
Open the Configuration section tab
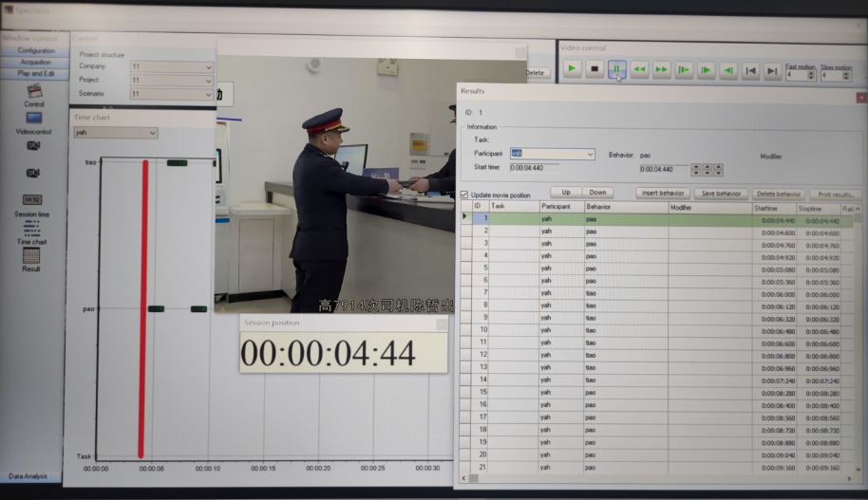click(35, 50)
